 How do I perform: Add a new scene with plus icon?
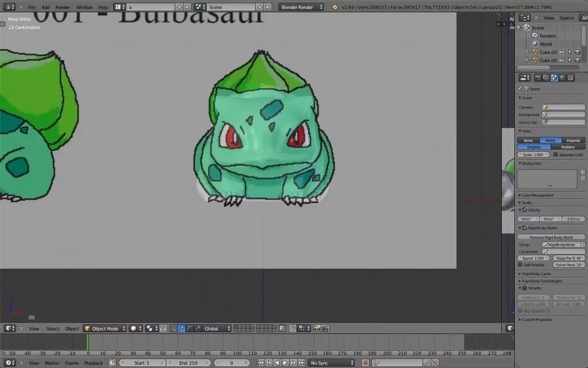pyautogui.click(x=260, y=7)
